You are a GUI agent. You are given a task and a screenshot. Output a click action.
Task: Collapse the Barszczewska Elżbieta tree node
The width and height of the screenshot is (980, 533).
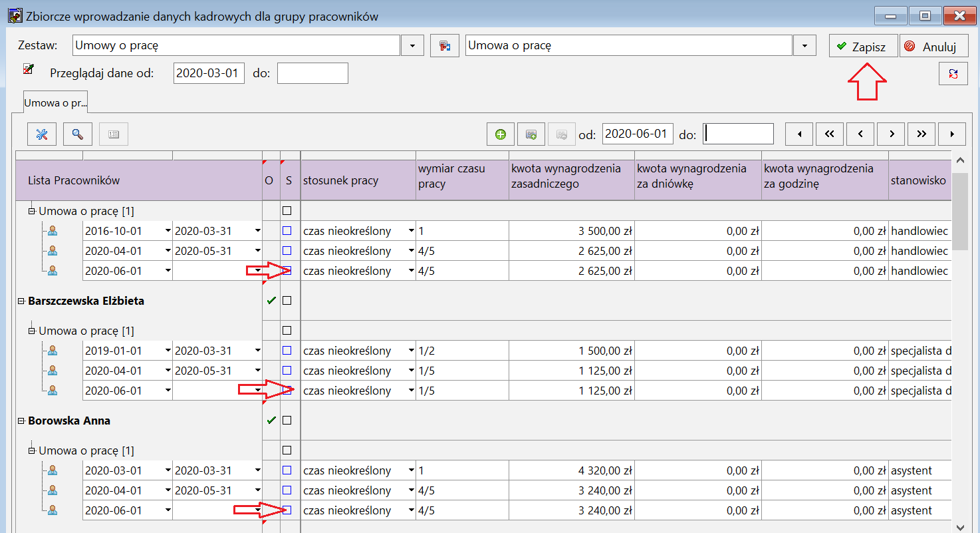(x=21, y=301)
